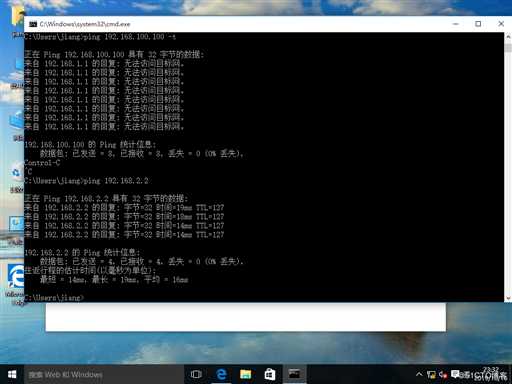
Task: Click the '最短 = 14ms' round-trip summary line
Action: (x=114, y=279)
